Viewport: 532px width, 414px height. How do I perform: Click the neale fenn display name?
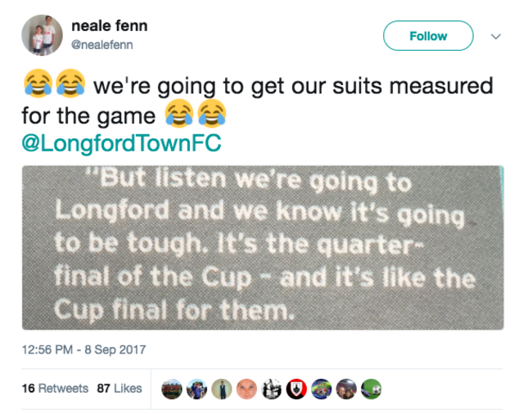(109, 25)
